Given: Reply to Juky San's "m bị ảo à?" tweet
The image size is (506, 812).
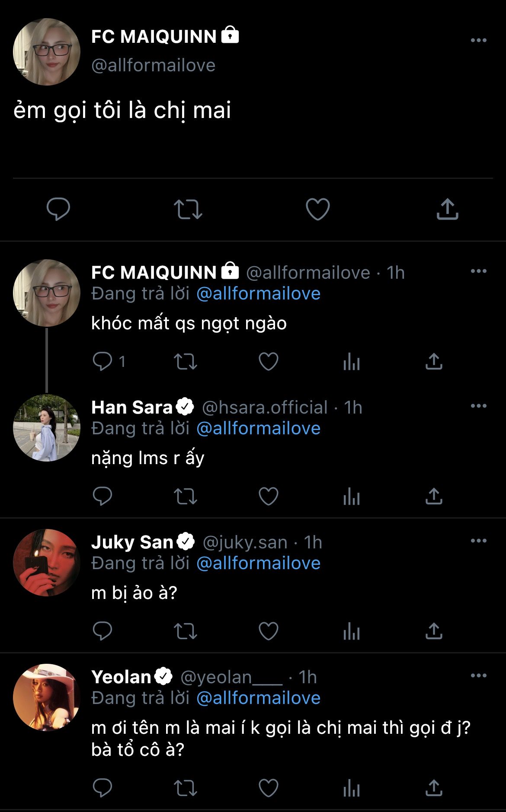Looking at the screenshot, I should tap(102, 631).
